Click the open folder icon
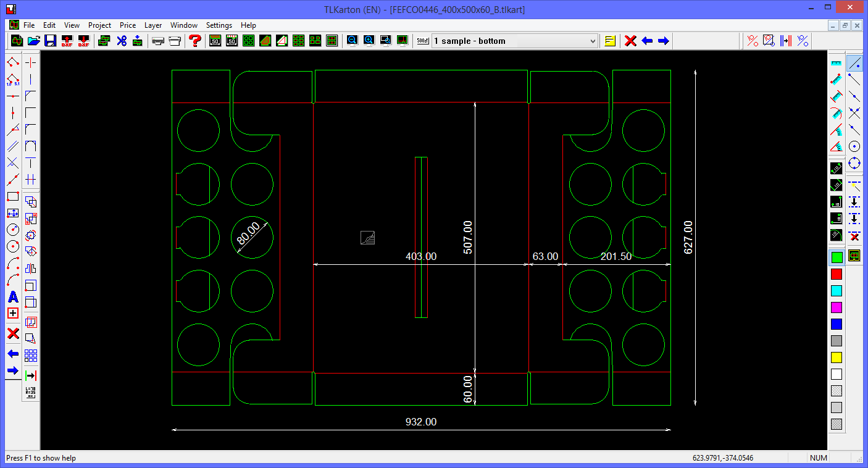Image resolution: width=868 pixels, height=468 pixels. (34, 41)
